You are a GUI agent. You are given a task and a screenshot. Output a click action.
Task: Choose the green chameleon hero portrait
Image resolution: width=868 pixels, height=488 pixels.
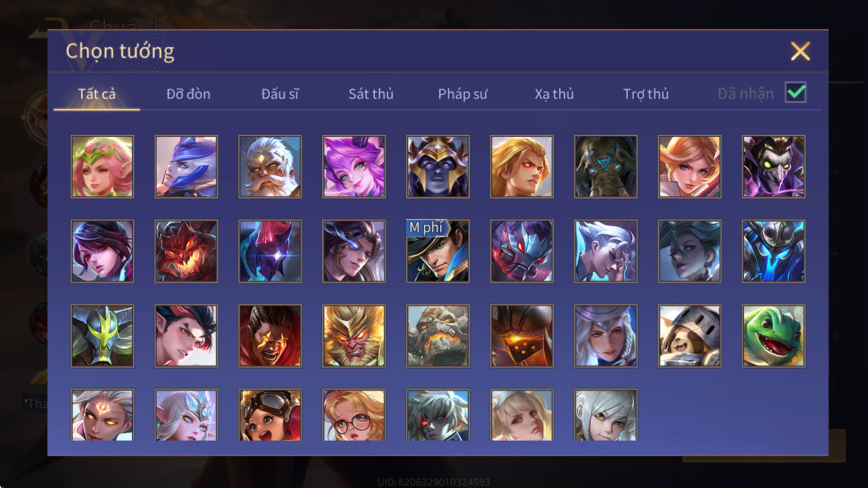click(x=773, y=336)
